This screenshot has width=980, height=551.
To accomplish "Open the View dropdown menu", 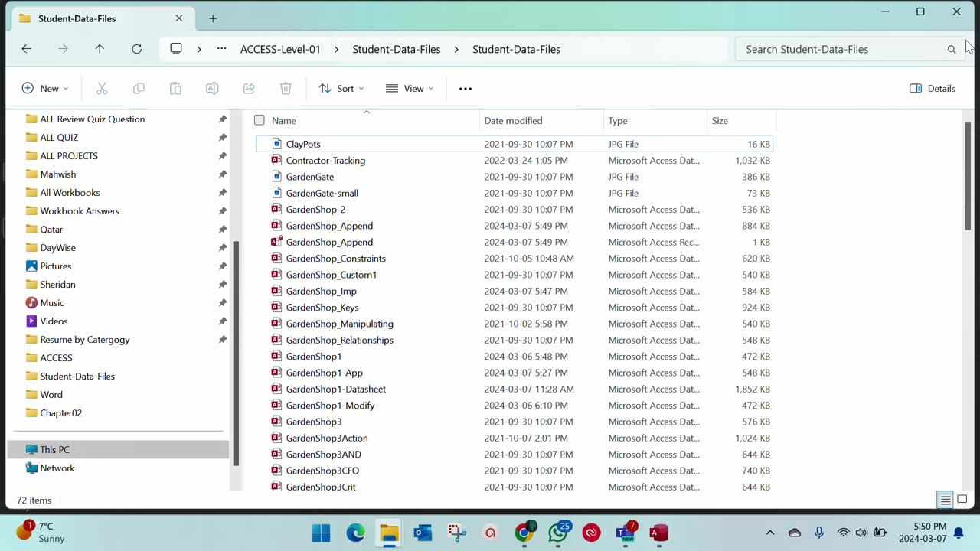I will click(x=410, y=89).
